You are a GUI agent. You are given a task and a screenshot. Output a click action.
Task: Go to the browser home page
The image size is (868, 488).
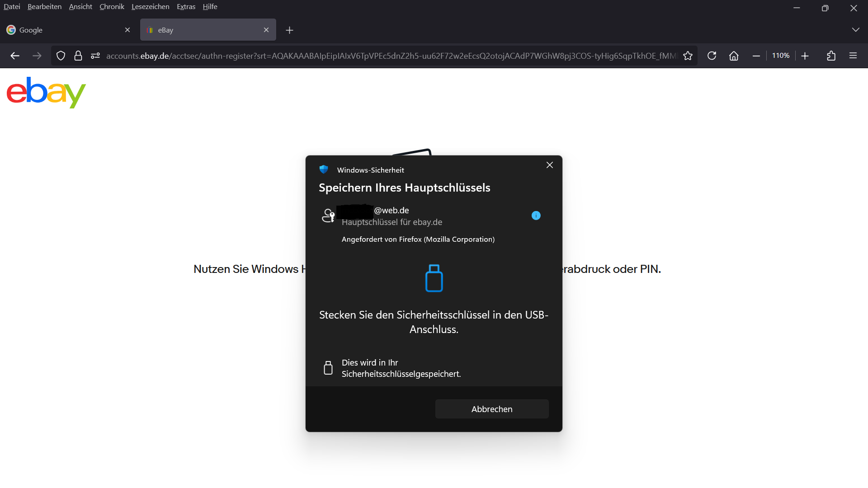[x=733, y=56]
